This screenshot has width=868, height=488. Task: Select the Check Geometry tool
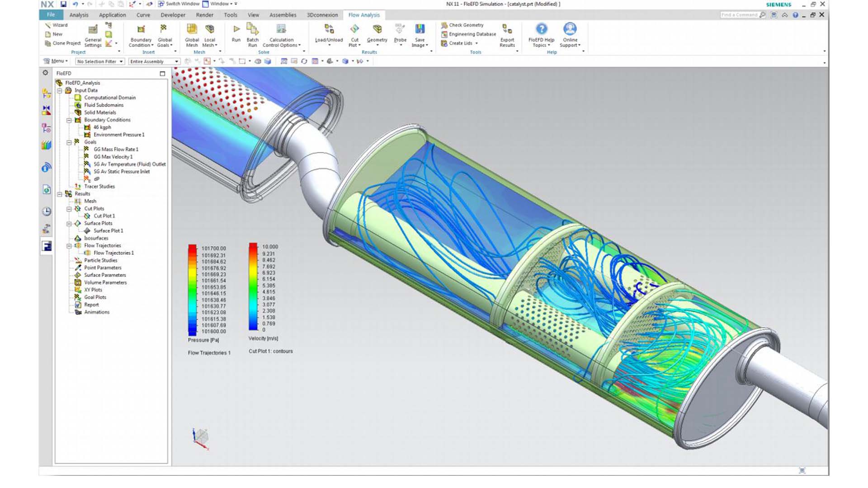click(463, 25)
